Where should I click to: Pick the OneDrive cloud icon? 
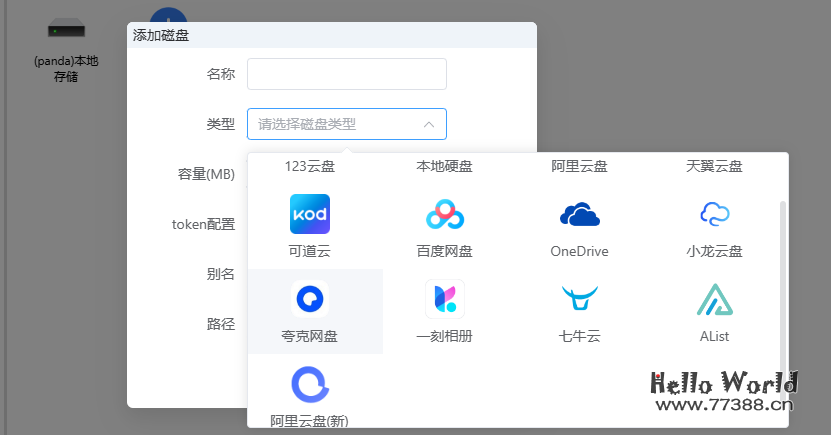tap(580, 214)
